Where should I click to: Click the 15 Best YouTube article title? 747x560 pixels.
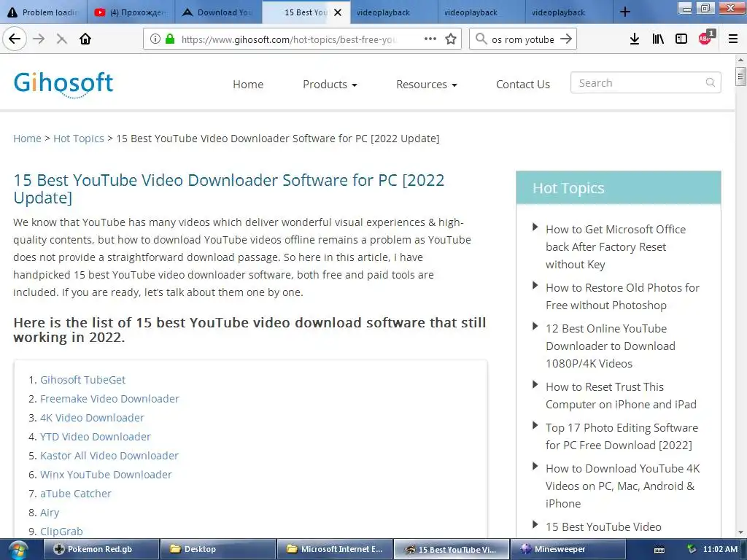(228, 189)
